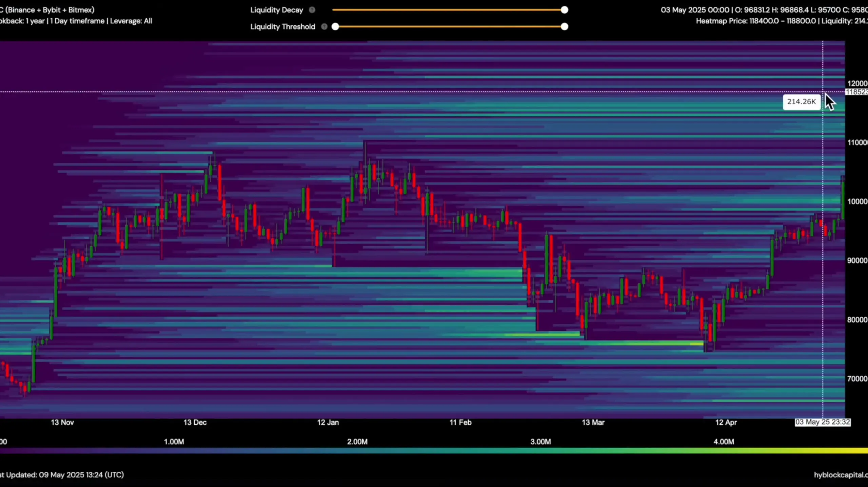Click the left Liquidity Threshold slider handle
Image resolution: width=868 pixels, height=487 pixels.
[x=335, y=26]
